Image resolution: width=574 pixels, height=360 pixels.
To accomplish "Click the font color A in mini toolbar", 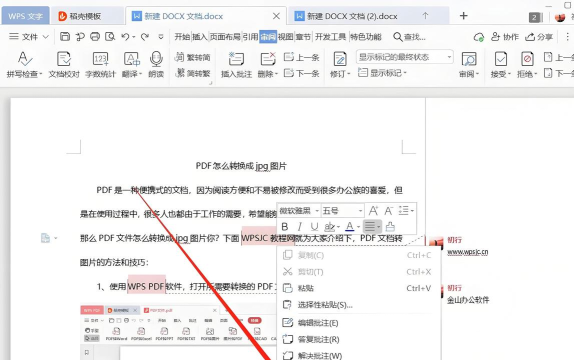I will click(x=350, y=227).
